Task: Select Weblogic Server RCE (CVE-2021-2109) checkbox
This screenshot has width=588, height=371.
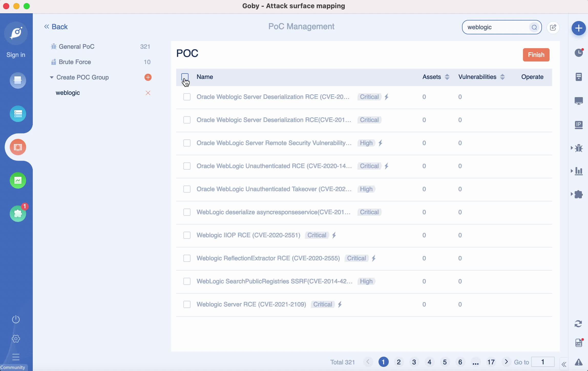Action: (187, 304)
